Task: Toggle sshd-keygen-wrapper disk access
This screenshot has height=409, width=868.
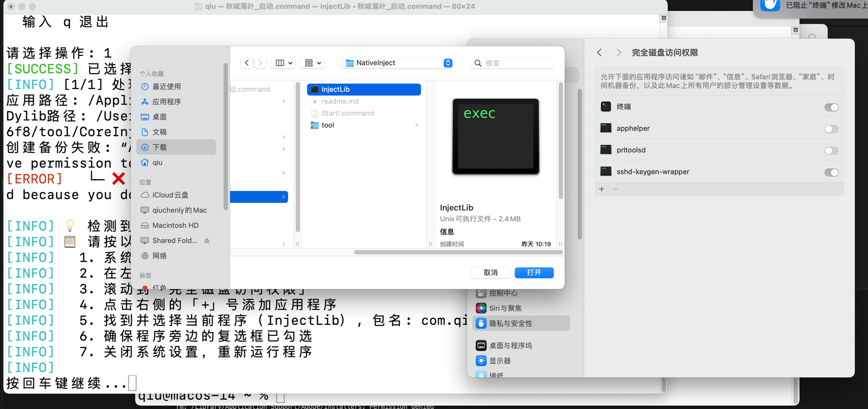Action: (x=831, y=172)
